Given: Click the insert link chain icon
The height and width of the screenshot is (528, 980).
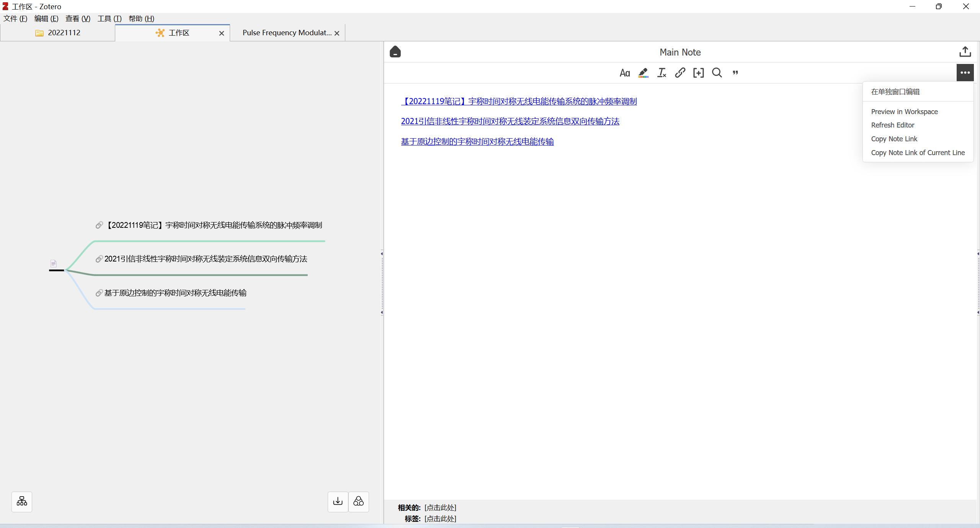Looking at the screenshot, I should (x=680, y=73).
